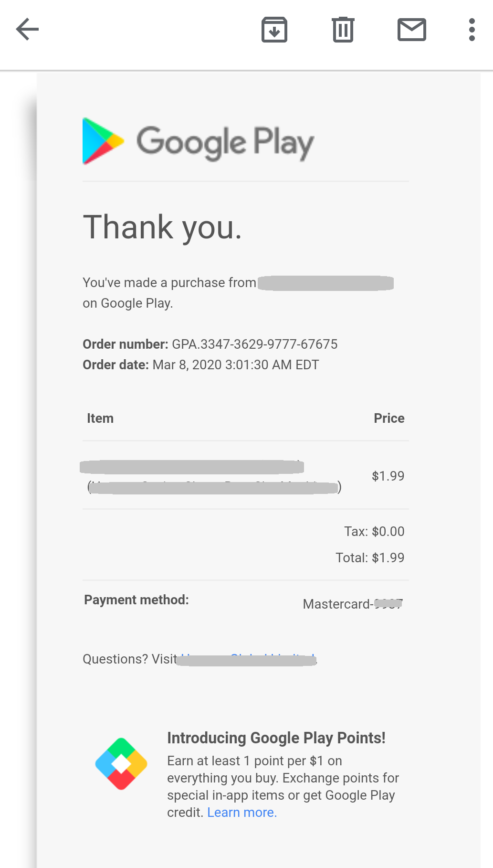Screen dimensions: 493x868
Task: Open the link after "Questions? Visit"
Action: pos(246,660)
